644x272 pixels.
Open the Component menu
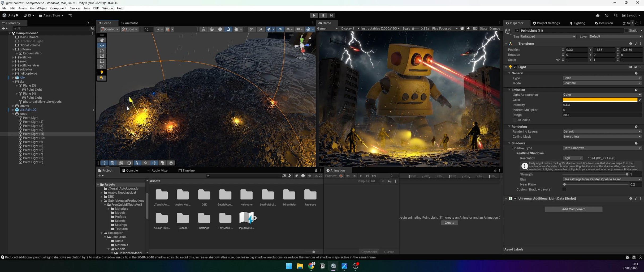pos(58,8)
